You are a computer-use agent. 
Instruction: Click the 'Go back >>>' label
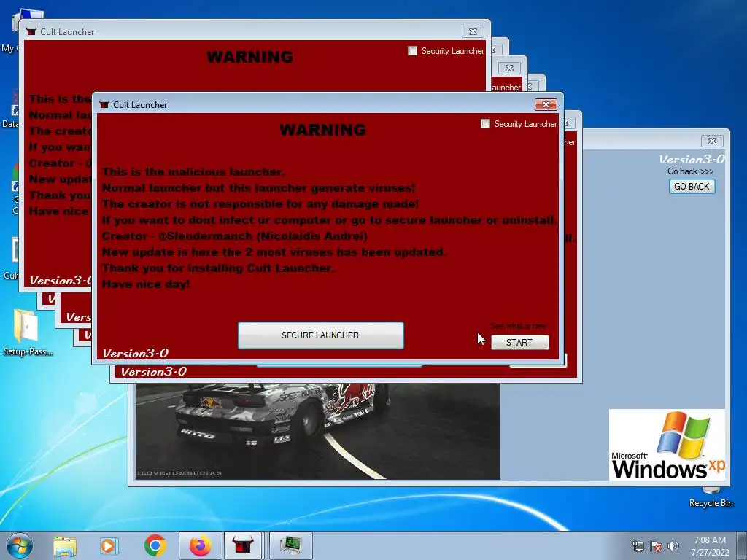690,171
